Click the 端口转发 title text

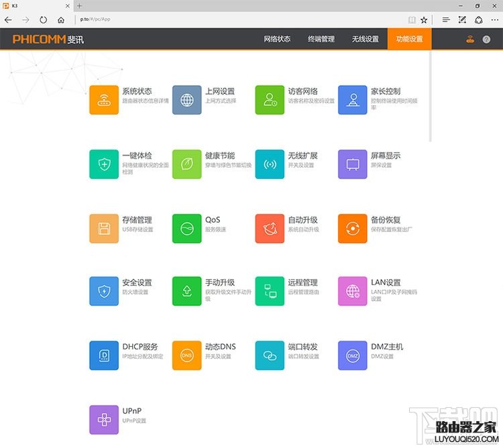[x=303, y=347]
